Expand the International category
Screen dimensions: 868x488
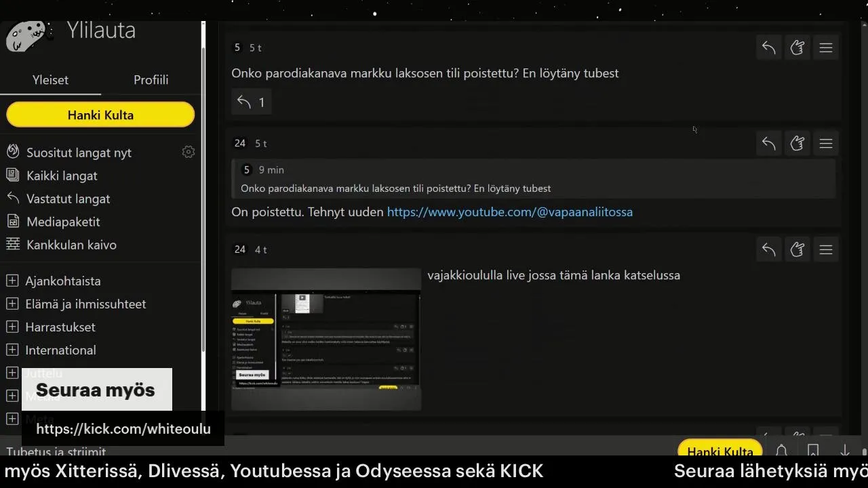tap(12, 350)
